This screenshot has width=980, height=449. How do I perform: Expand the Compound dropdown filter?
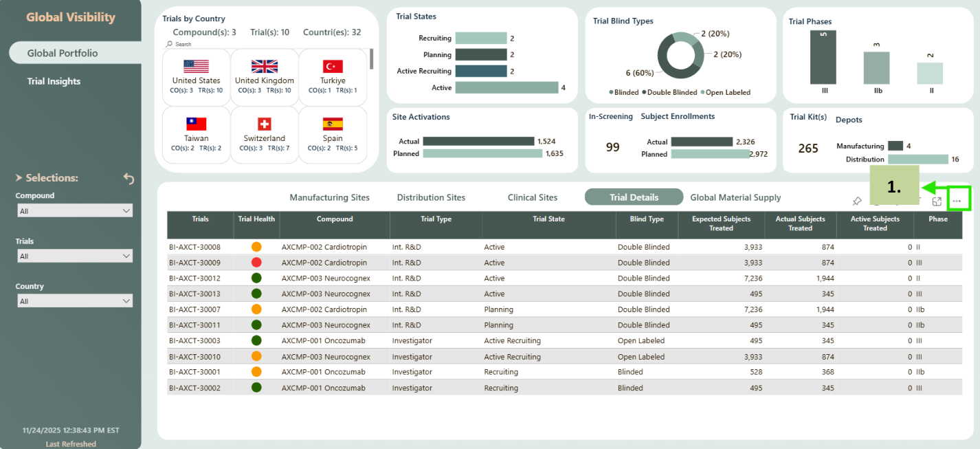pos(74,211)
